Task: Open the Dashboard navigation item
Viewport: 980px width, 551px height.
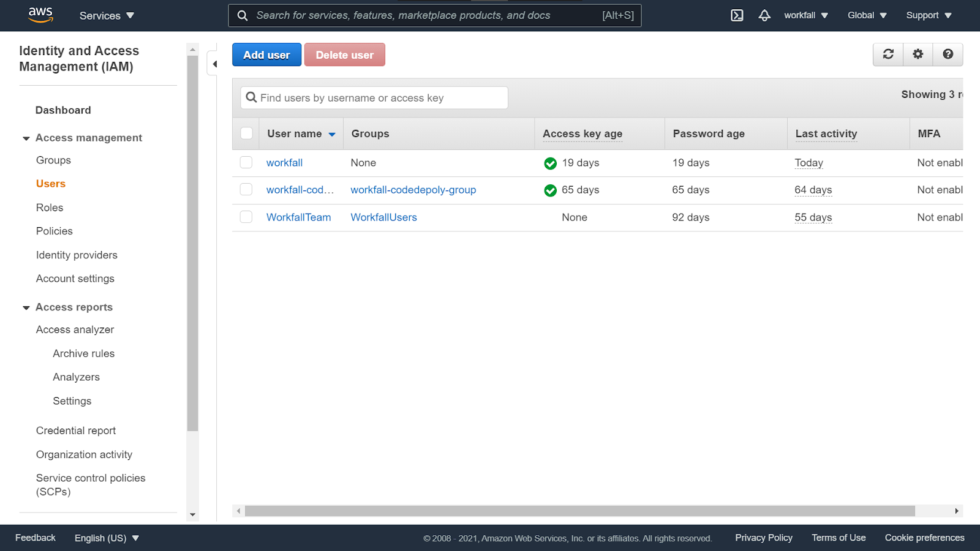Action: [x=63, y=110]
